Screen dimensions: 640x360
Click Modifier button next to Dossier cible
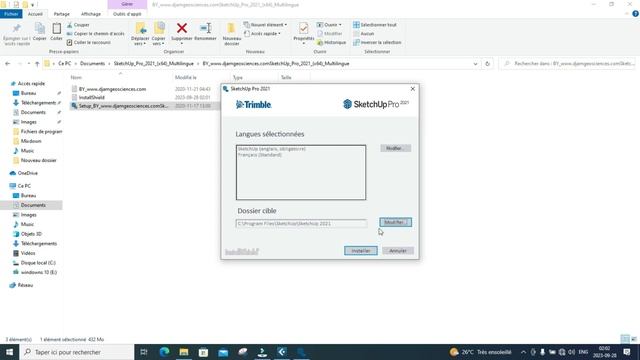tap(395, 222)
